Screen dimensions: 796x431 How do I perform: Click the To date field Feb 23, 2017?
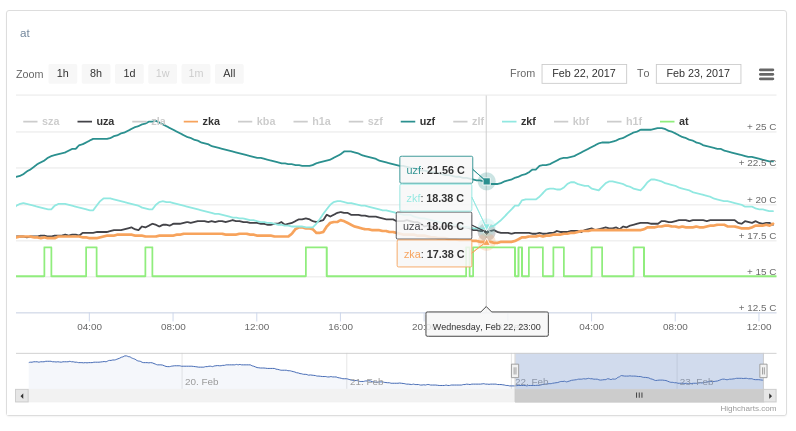pos(698,73)
